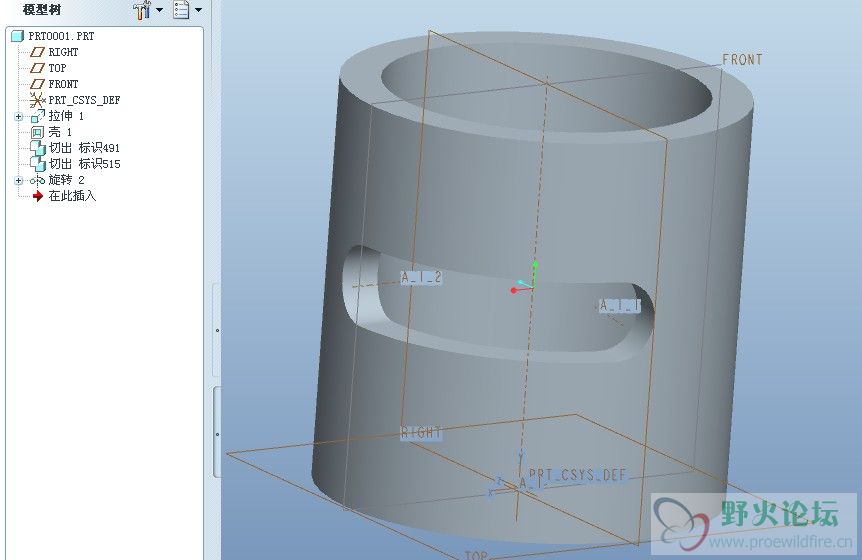Click the RIGHT datum plane icon
862x560 pixels.
[x=37, y=52]
